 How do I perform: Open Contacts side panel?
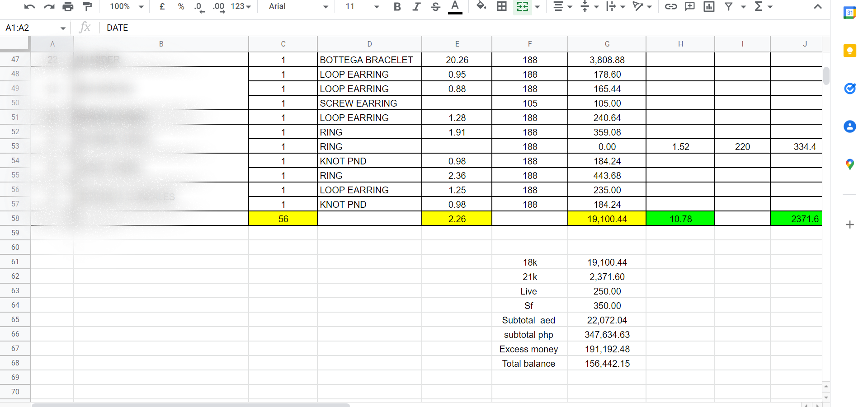tap(850, 126)
